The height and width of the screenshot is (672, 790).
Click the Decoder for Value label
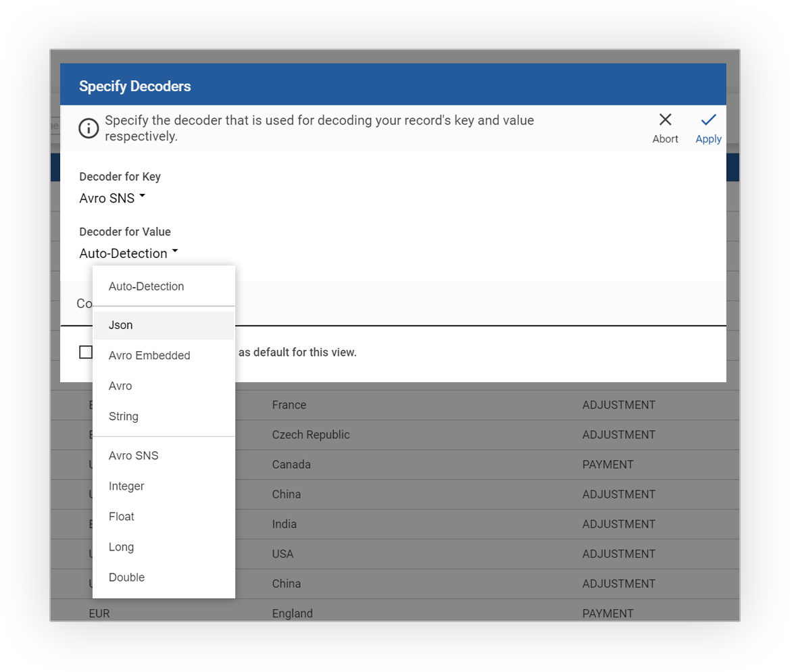point(125,232)
